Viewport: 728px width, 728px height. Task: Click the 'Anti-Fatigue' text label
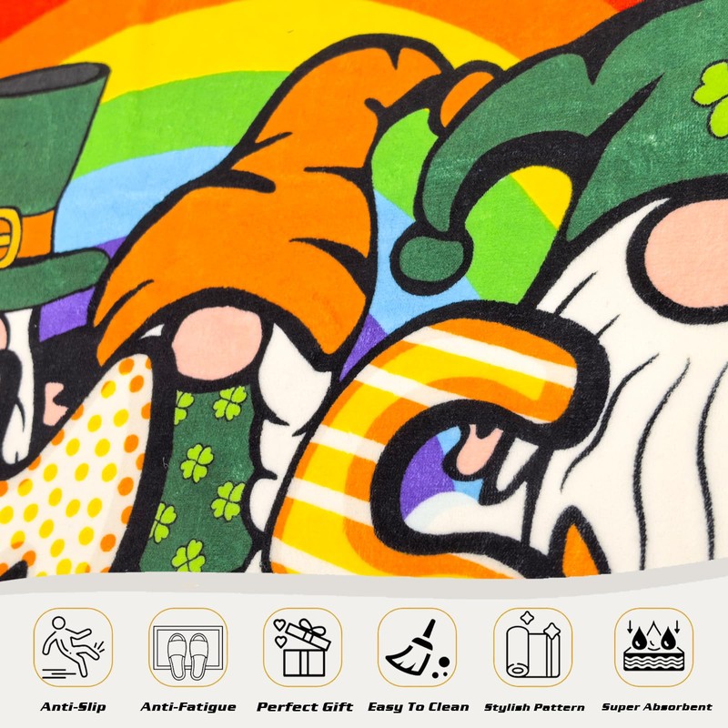click(188, 707)
